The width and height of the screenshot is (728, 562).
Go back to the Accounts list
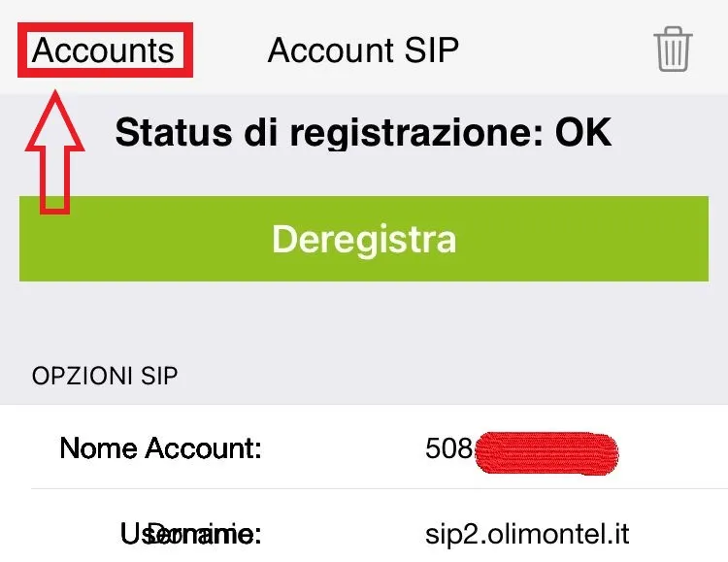(x=104, y=50)
